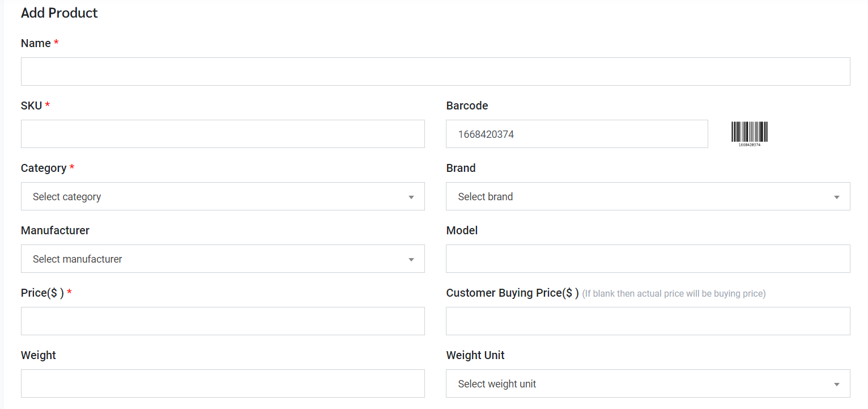Open the Select manufacturer dropdown
This screenshot has width=868, height=409.
tap(223, 259)
